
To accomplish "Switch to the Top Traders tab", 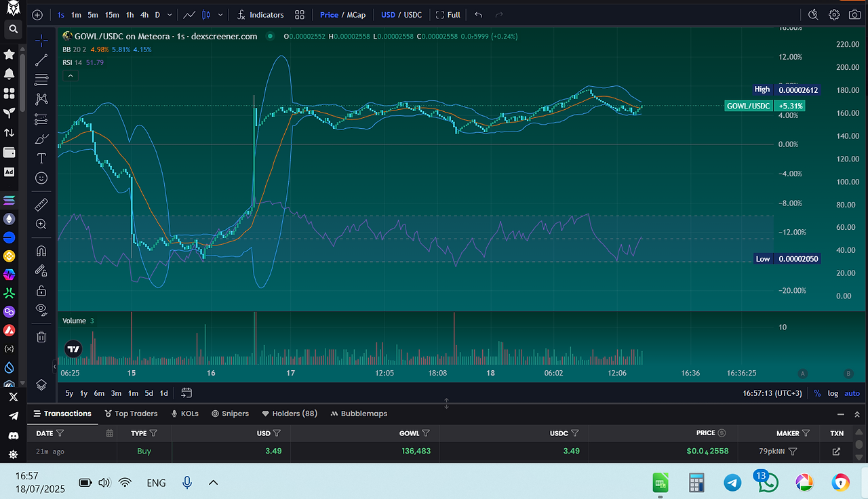I will point(131,414).
